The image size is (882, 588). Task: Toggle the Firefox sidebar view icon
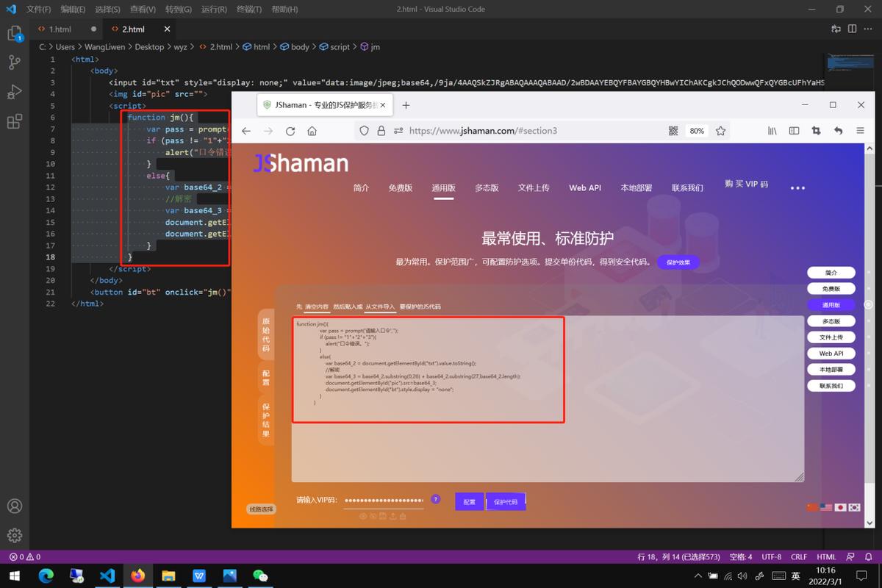pos(795,130)
